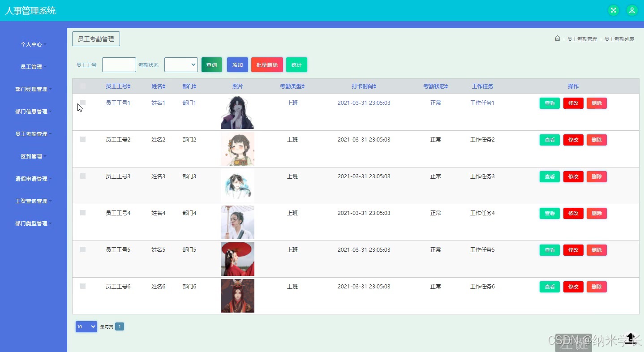Click the 统计 button
The height and width of the screenshot is (352, 644).
click(296, 64)
